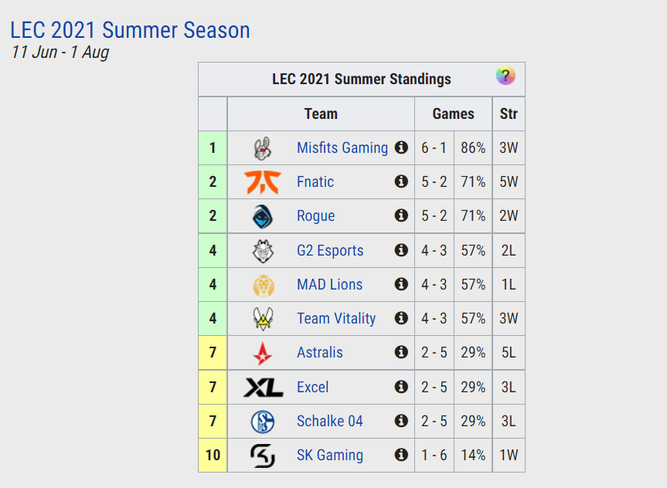Go to the Fnatic team link

point(315,182)
